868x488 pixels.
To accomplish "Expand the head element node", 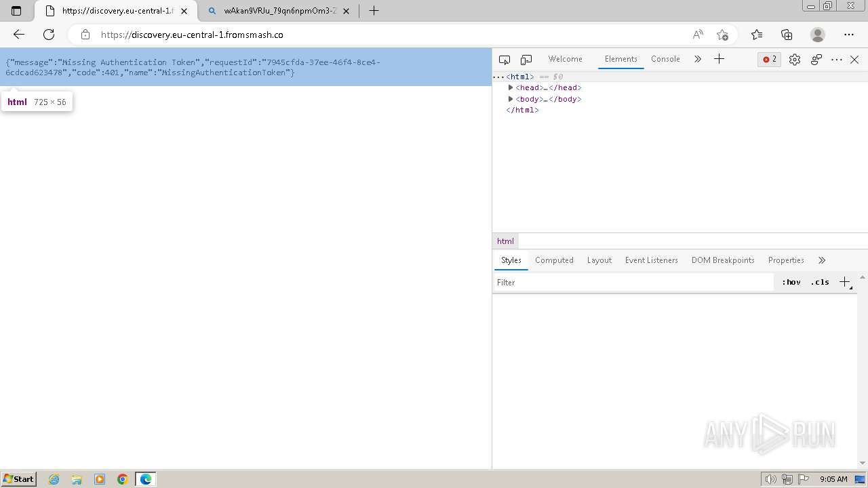I will pos(511,87).
